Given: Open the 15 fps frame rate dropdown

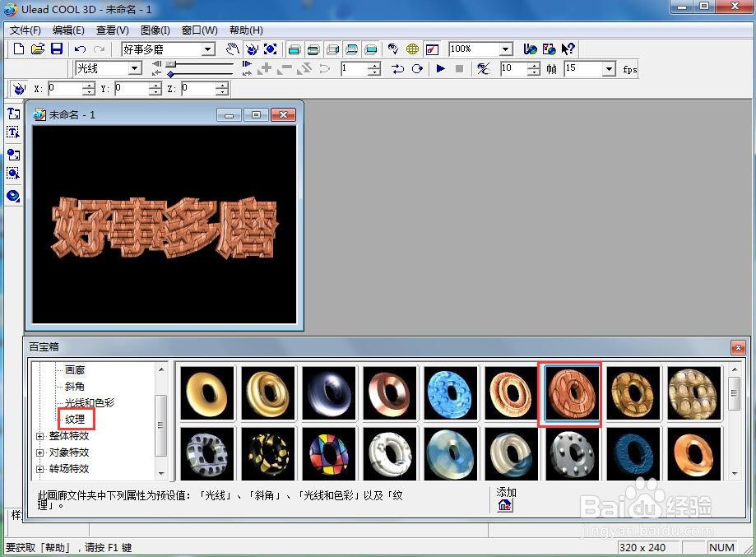Looking at the screenshot, I should coord(610,69).
